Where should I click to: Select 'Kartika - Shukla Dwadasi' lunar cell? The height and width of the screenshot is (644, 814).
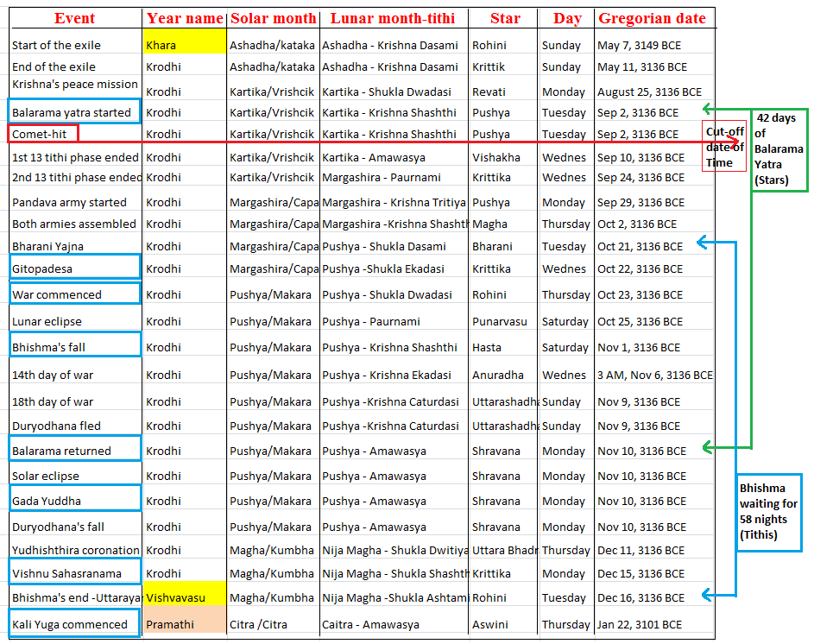pyautogui.click(x=386, y=92)
